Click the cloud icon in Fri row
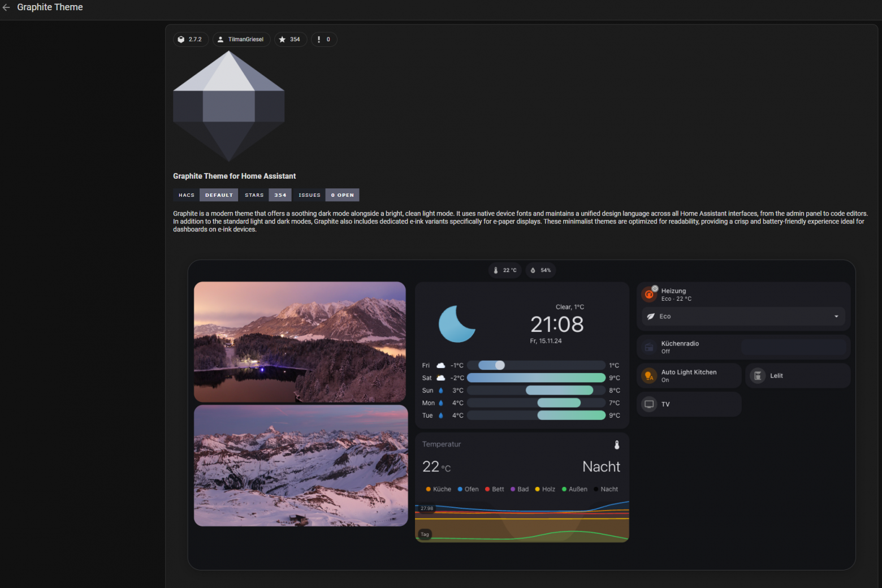882x588 pixels. (440, 366)
